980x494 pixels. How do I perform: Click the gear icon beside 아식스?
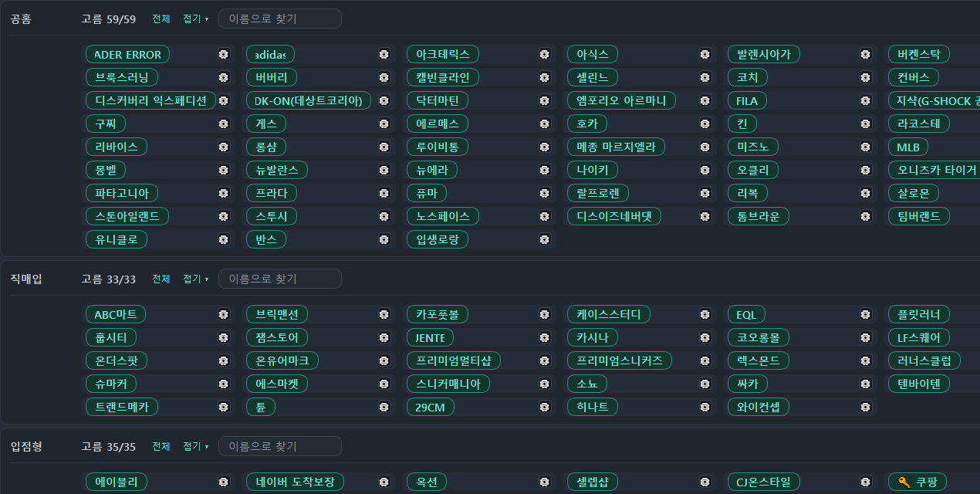(x=705, y=54)
